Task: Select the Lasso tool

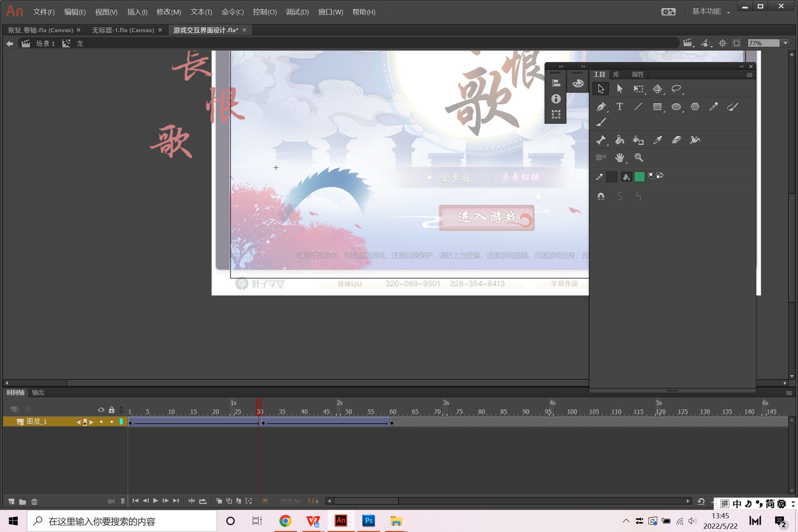Action: click(x=676, y=89)
